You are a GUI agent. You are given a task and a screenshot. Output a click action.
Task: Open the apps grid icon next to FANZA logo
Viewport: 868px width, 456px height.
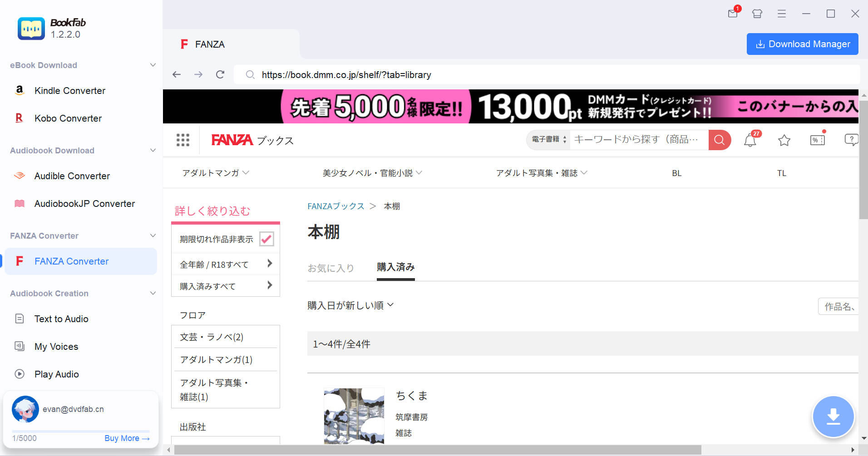(182, 140)
